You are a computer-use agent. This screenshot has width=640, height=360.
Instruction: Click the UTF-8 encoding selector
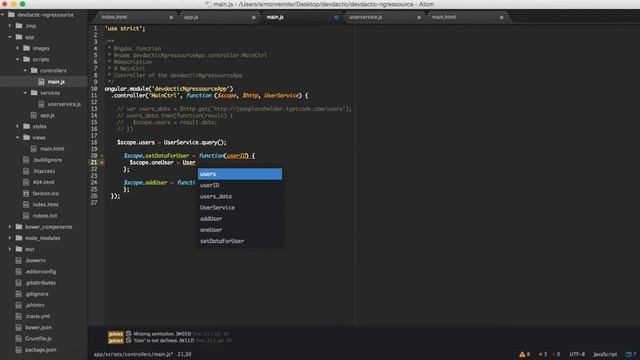tap(577, 354)
